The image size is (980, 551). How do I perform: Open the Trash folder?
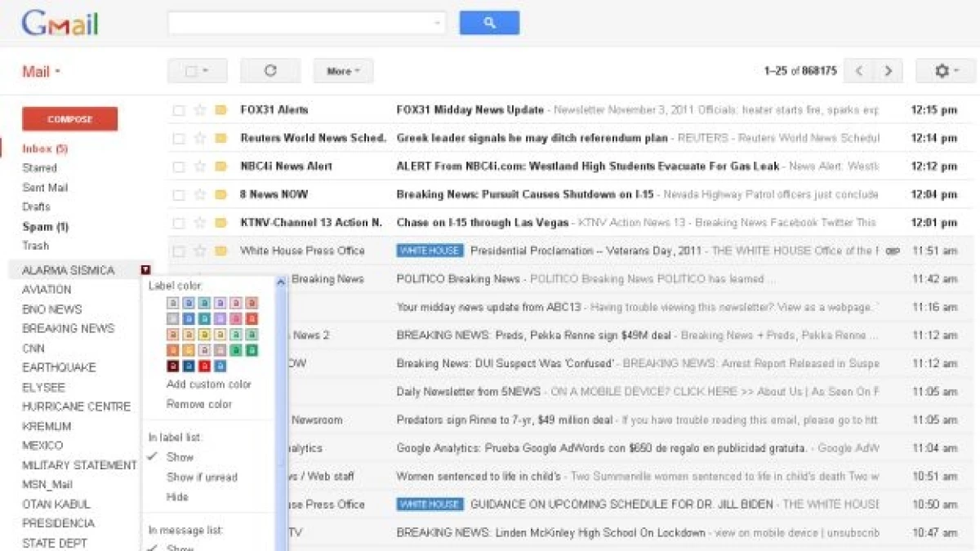tap(35, 246)
